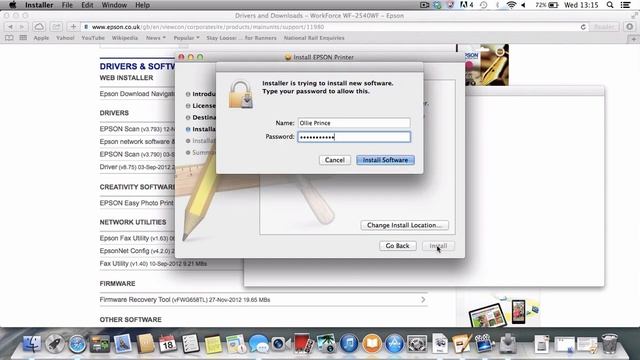640x360 pixels.
Task: Expand Firmware Recovery Tool row chevron
Action: [423, 300]
